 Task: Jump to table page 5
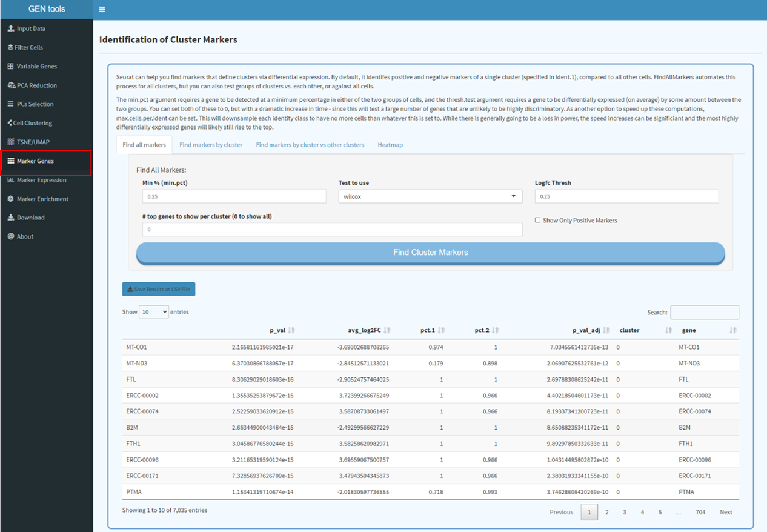[x=660, y=512]
